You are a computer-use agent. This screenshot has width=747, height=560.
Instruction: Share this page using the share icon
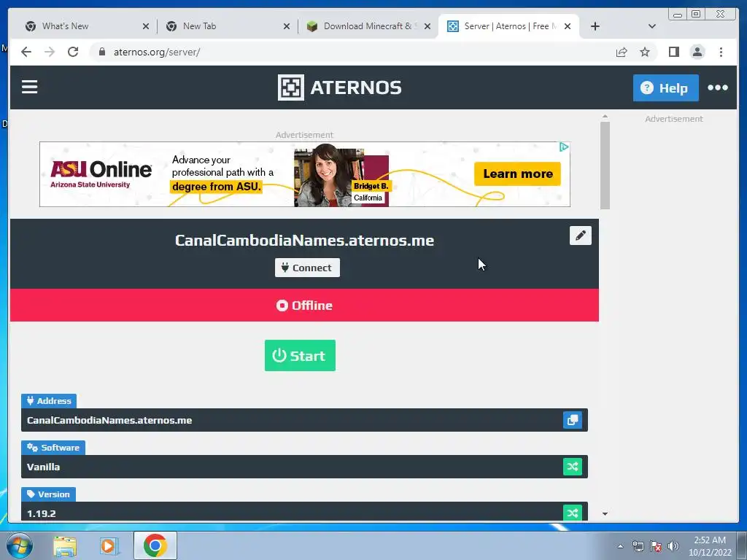622,52
